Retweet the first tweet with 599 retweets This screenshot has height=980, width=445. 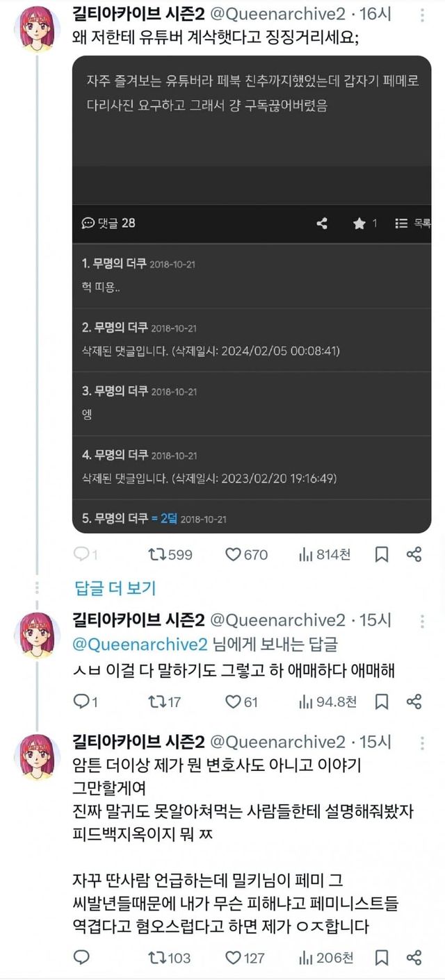pyautogui.click(x=157, y=554)
